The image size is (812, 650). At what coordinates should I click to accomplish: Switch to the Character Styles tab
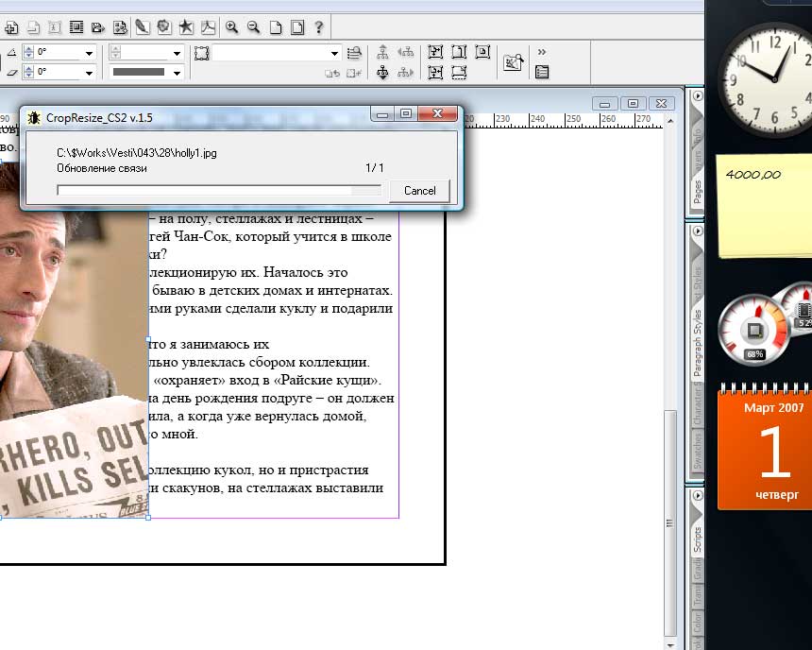(698, 403)
